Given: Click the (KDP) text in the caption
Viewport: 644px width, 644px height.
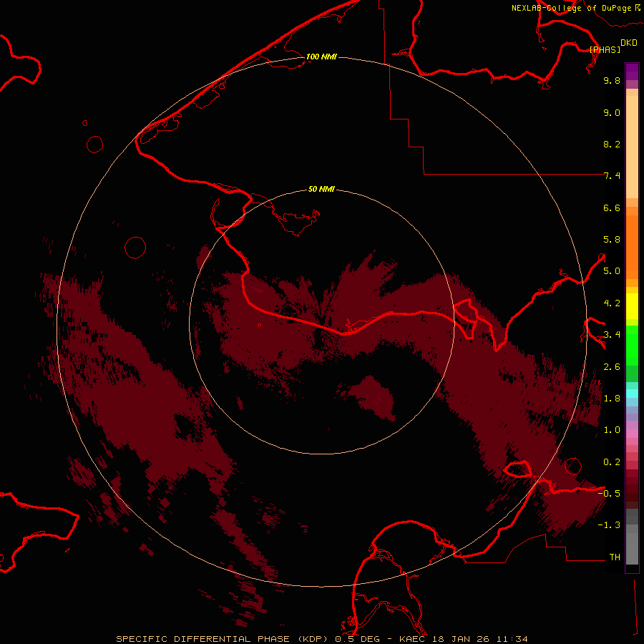Looking at the screenshot, I should click(314, 639).
